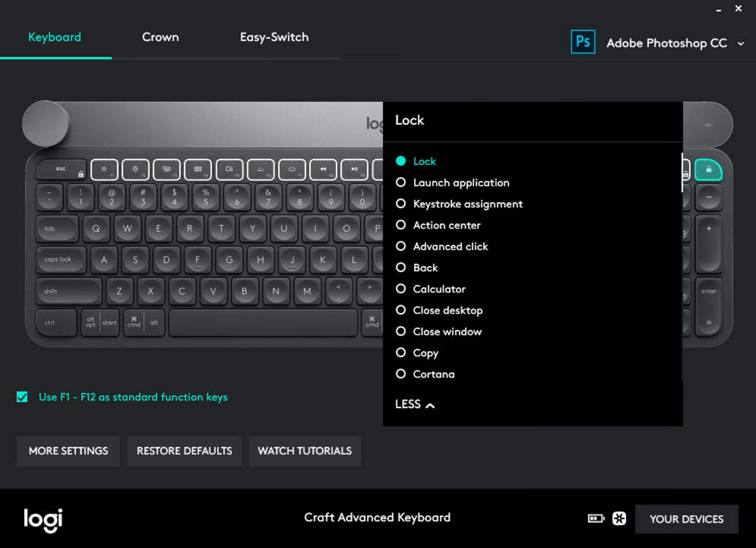Select the Launch application radio button
The height and width of the screenshot is (548, 756).
pyautogui.click(x=401, y=182)
